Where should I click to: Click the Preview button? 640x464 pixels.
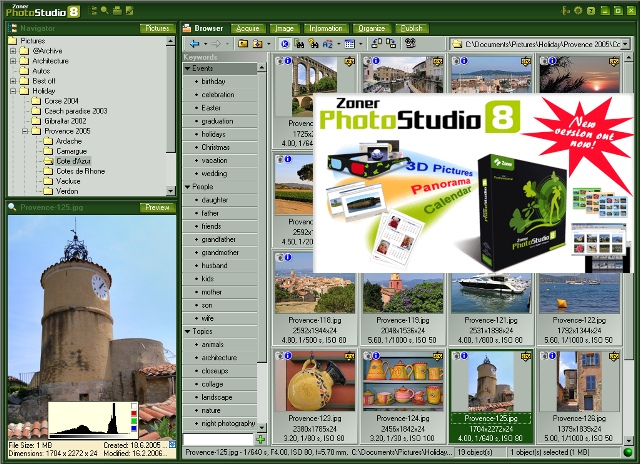click(157, 207)
